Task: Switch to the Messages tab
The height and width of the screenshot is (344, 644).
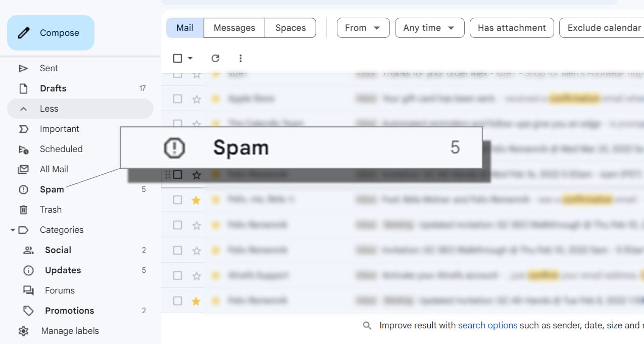Action: (x=234, y=28)
